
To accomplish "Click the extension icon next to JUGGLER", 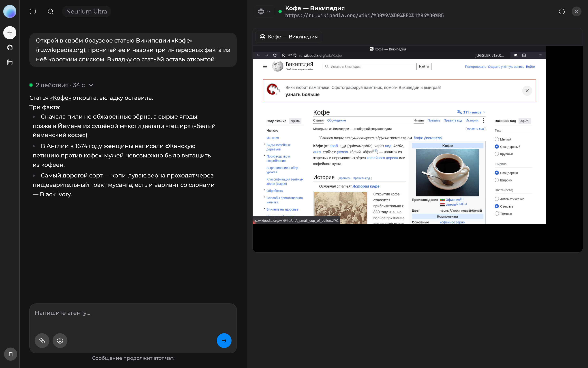I will tap(516, 55).
